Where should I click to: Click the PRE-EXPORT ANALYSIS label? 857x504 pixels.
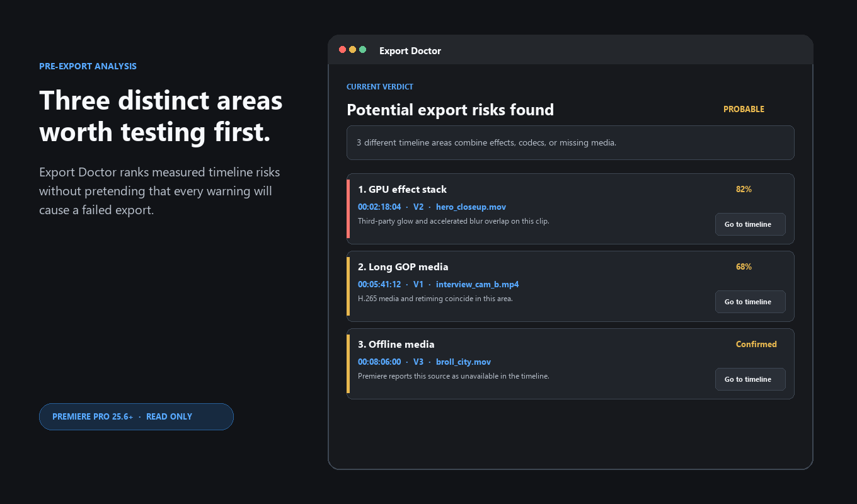click(x=88, y=66)
